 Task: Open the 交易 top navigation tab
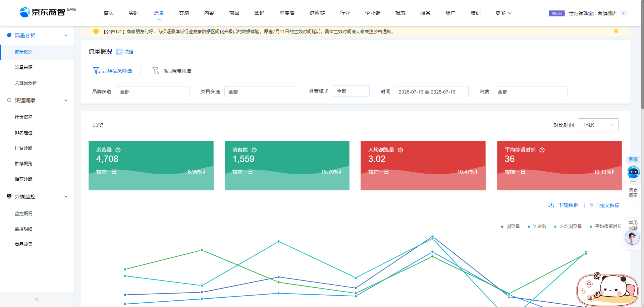(184, 13)
